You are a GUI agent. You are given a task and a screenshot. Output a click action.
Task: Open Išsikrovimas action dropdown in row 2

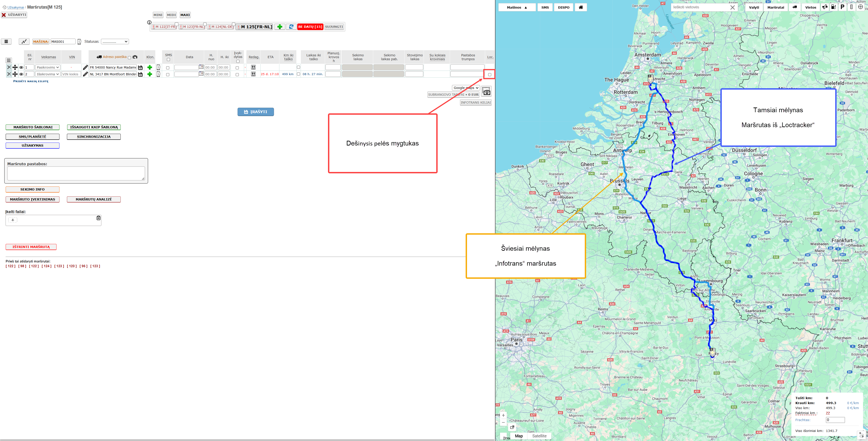pyautogui.click(x=47, y=74)
